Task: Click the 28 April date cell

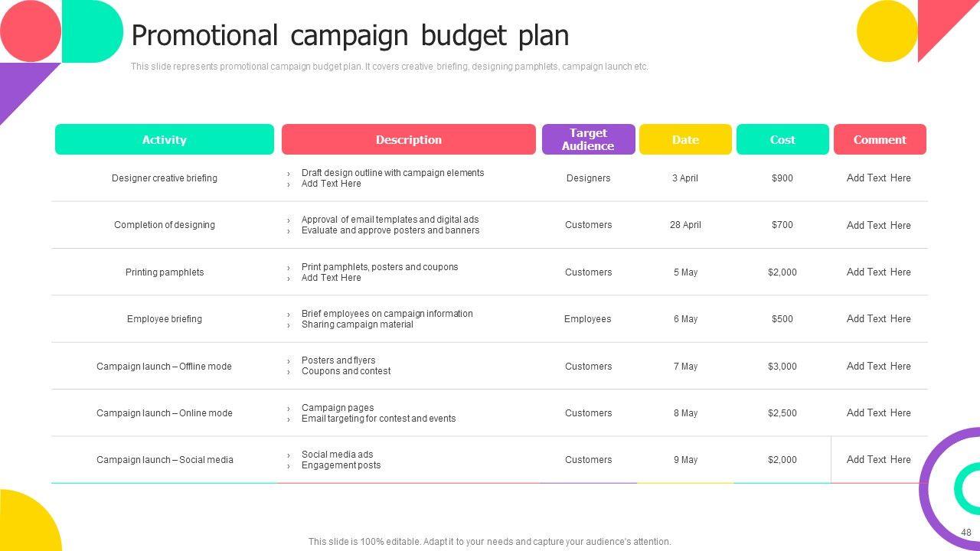Action: tap(685, 225)
